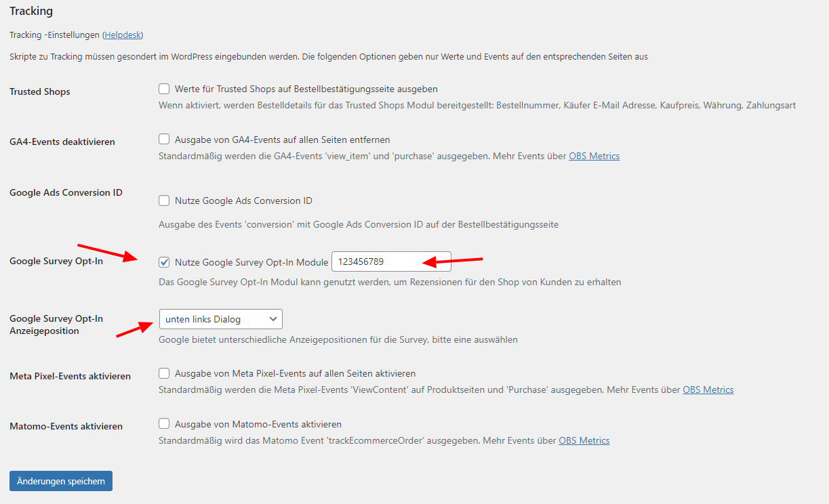Click the 'Trusted Shops' label

40,91
